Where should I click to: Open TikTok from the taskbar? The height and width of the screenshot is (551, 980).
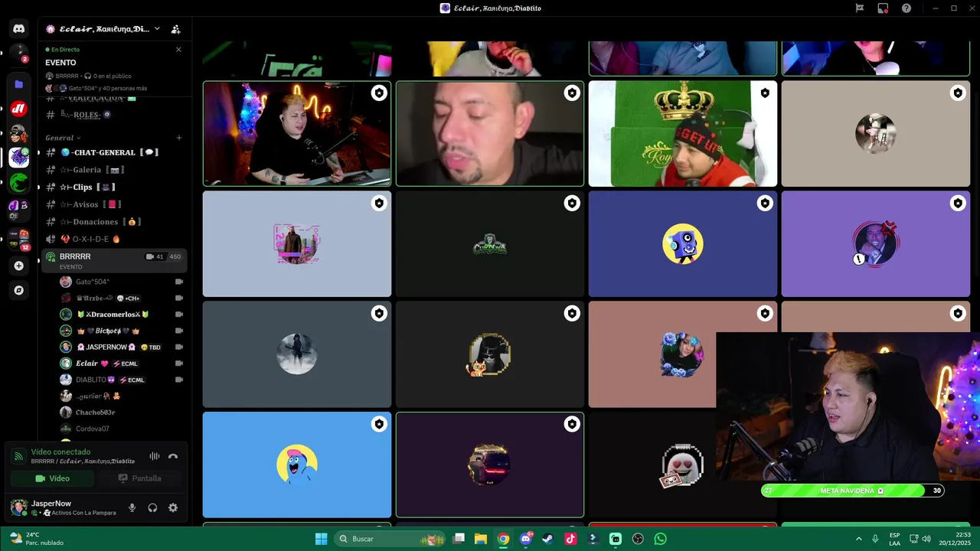pos(570,539)
